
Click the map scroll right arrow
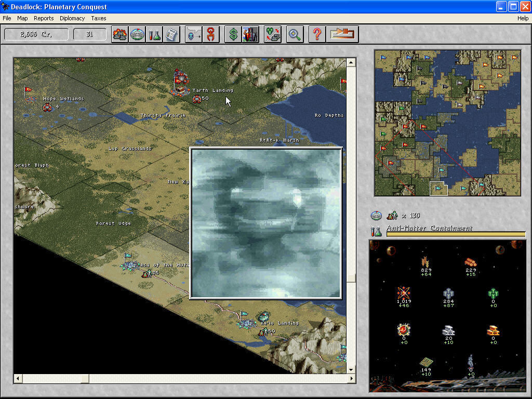coord(351,378)
